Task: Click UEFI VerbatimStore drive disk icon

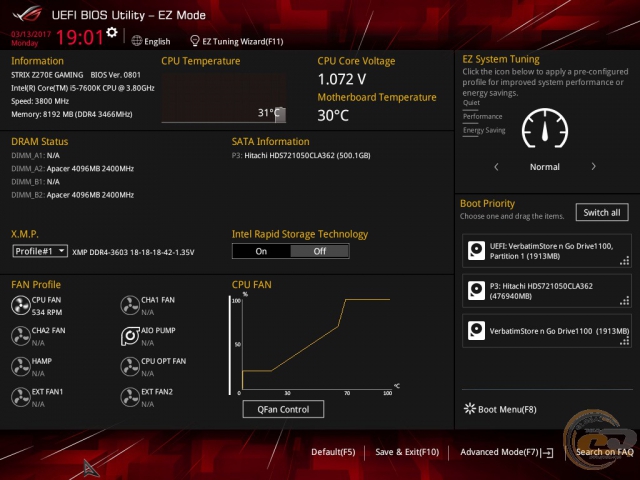Action: click(476, 251)
